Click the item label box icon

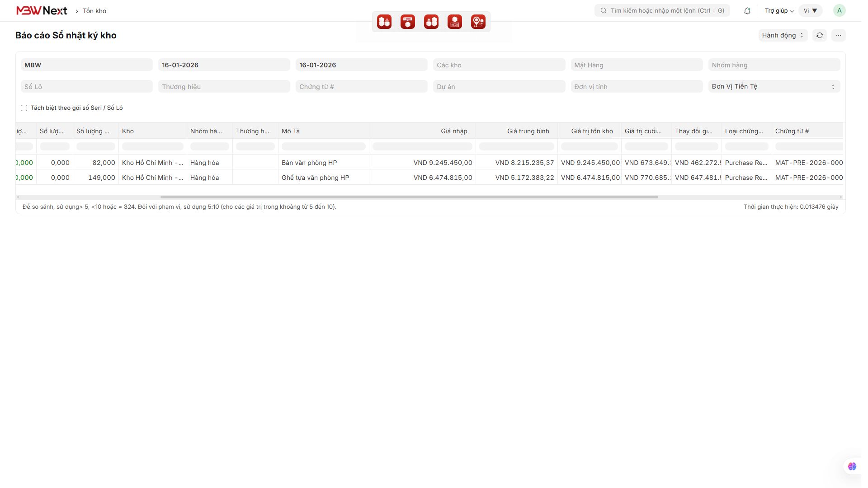click(x=408, y=22)
